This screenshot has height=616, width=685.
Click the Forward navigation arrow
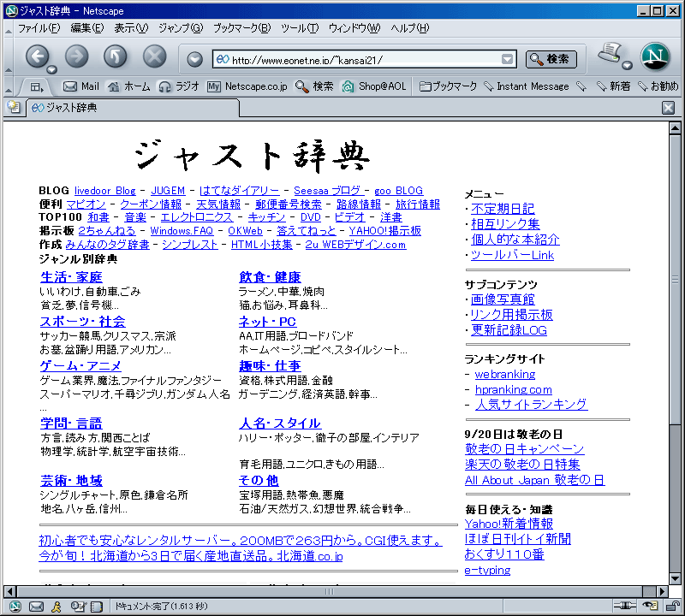pyautogui.click(x=77, y=56)
